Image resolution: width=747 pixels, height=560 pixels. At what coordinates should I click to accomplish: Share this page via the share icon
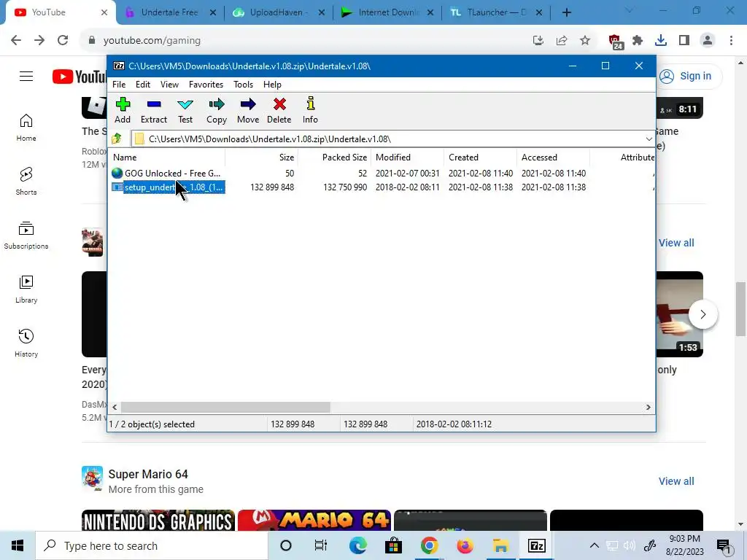562,41
